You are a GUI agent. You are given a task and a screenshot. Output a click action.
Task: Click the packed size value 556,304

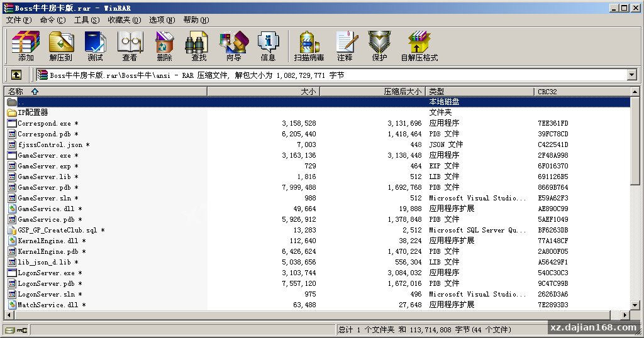pyautogui.click(x=408, y=262)
